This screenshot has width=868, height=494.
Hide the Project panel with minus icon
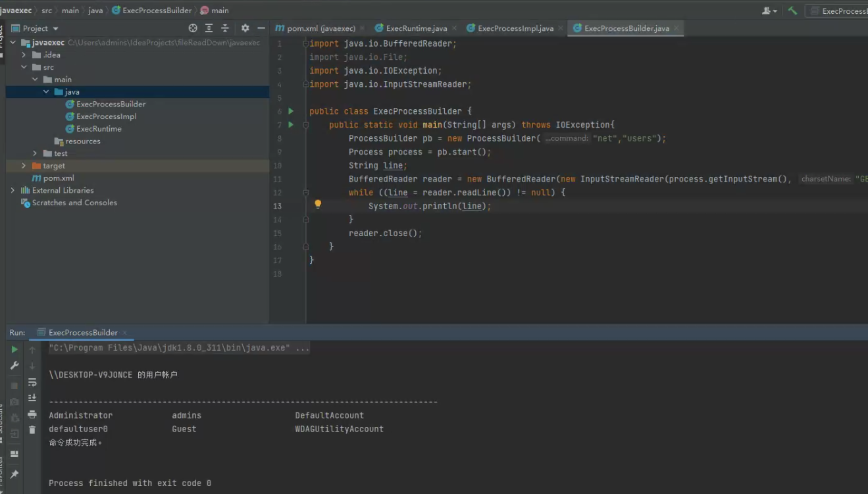(x=261, y=28)
